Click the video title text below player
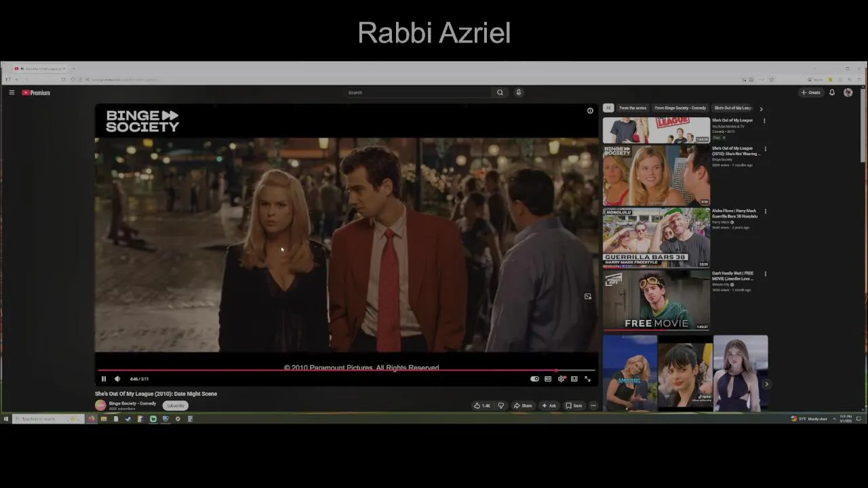 (x=156, y=394)
